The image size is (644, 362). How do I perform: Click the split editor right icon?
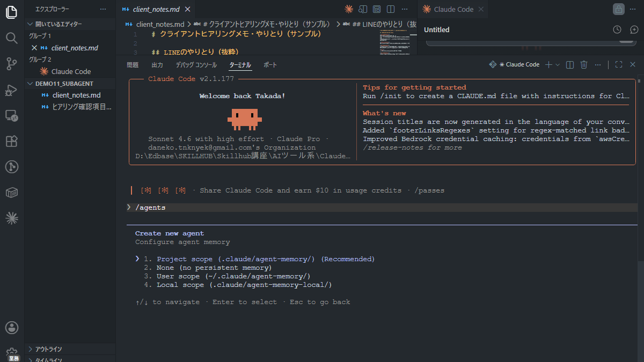pyautogui.click(x=391, y=9)
